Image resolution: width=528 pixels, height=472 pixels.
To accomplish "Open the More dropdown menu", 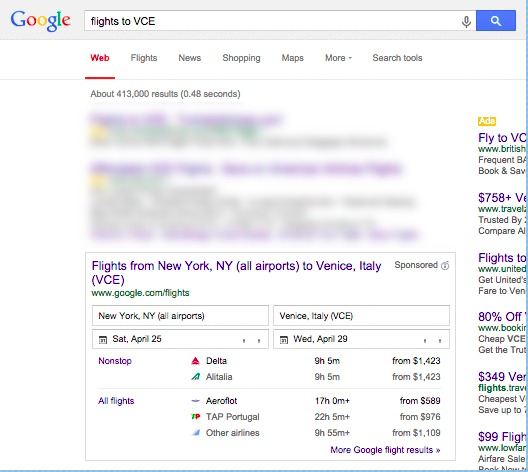I will [338, 58].
